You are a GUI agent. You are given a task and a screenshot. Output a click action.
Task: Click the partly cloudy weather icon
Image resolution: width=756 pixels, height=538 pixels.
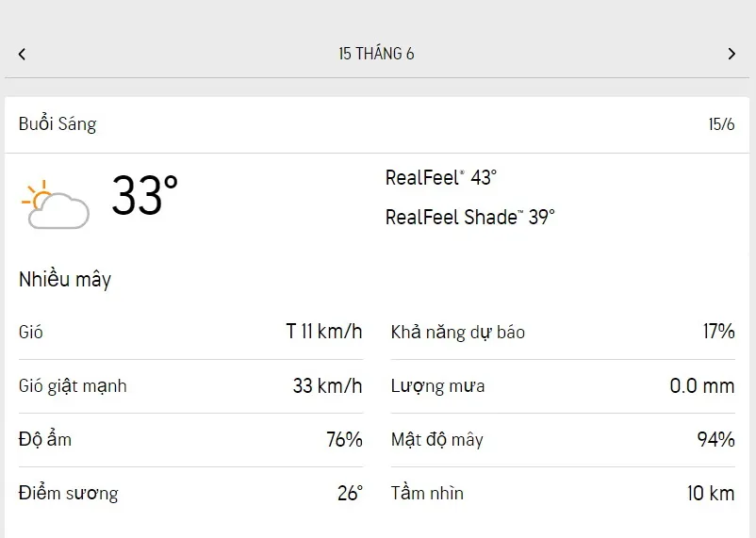tap(55, 204)
